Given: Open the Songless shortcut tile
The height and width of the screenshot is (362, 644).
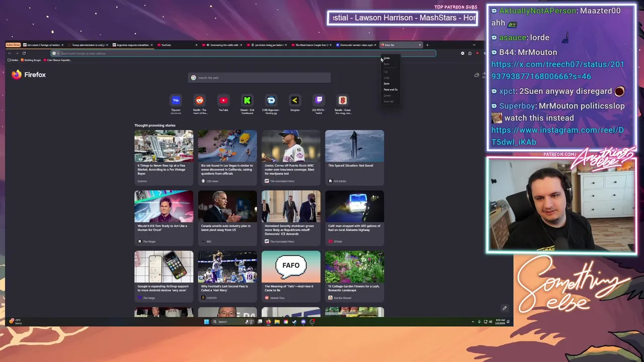Looking at the screenshot, I should (x=295, y=104).
